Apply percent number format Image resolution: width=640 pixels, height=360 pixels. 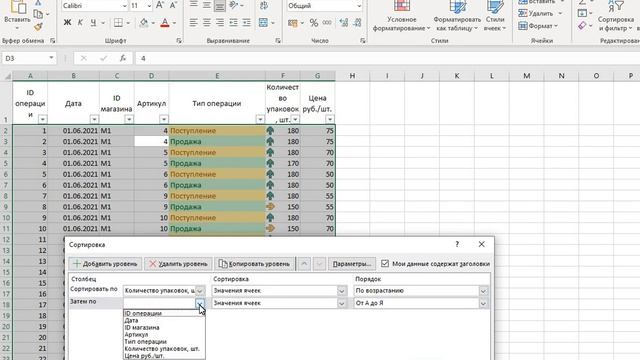click(313, 23)
